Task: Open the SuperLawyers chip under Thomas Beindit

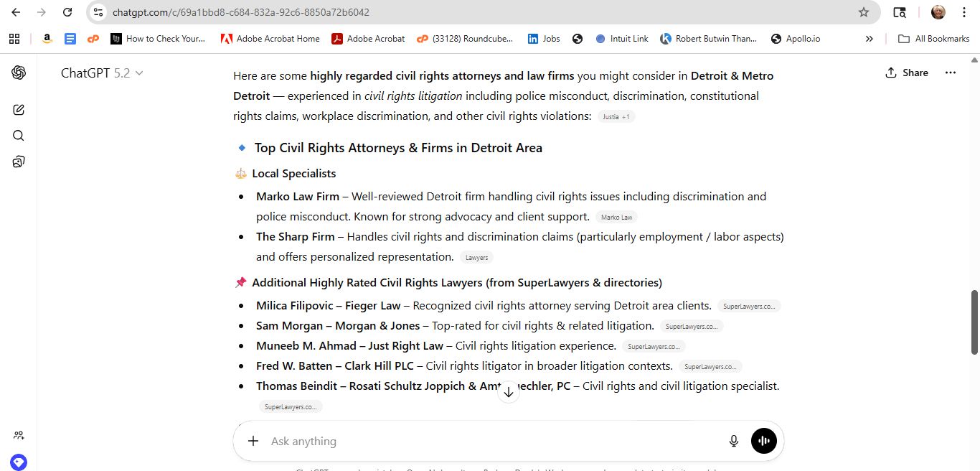Action: click(291, 406)
